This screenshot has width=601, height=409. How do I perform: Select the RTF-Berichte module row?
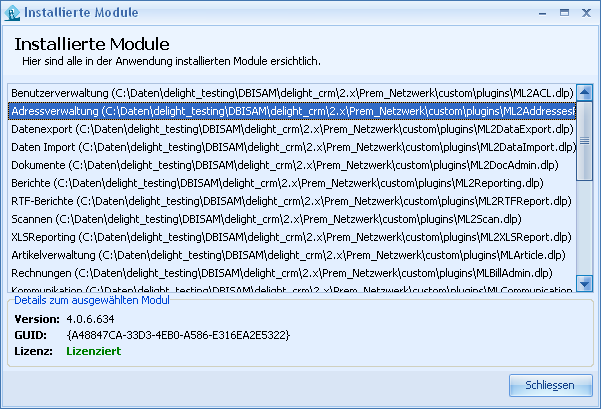[292, 201]
